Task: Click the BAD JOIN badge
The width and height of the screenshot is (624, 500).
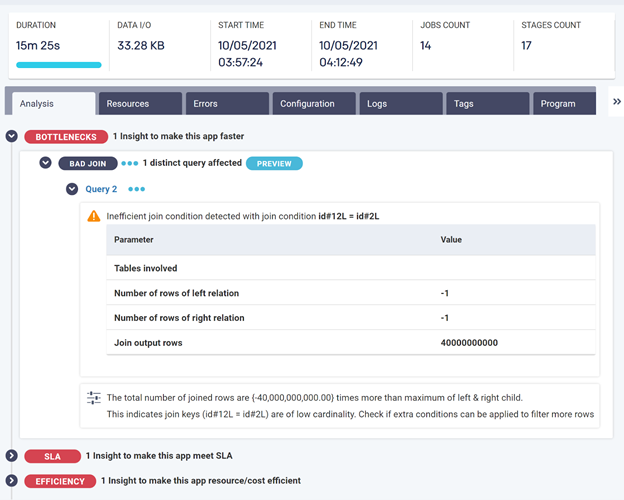Action: tap(88, 164)
